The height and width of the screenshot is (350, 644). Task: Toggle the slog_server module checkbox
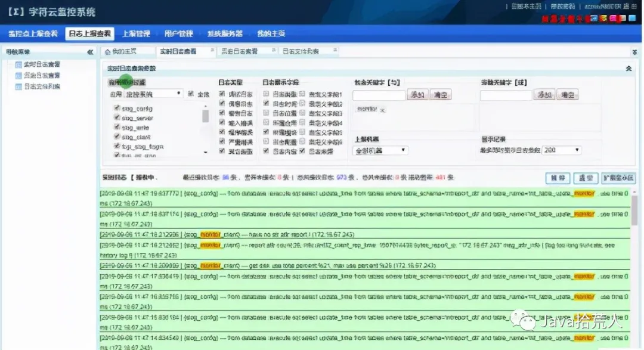pyautogui.click(x=117, y=117)
